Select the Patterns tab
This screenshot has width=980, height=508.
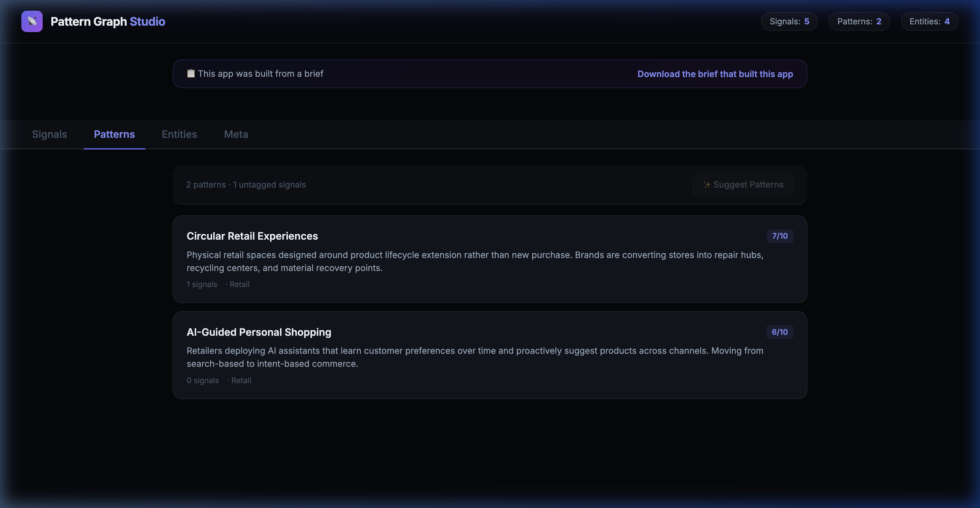click(x=114, y=134)
